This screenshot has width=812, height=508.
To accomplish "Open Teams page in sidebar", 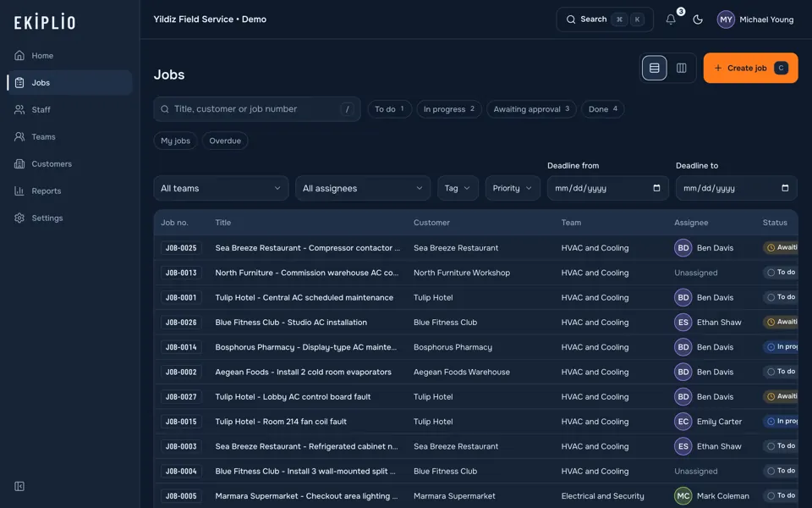I will 70,137.
